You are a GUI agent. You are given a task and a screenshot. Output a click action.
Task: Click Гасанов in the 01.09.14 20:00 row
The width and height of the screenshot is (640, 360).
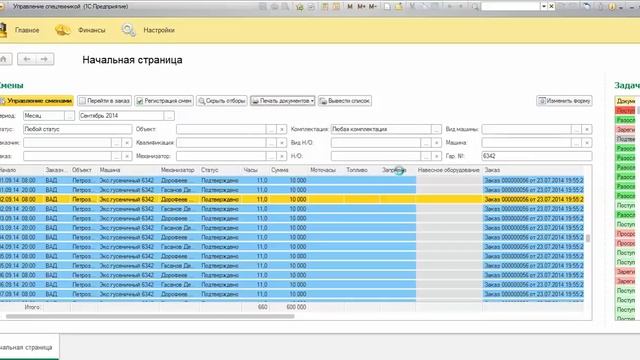point(177,190)
